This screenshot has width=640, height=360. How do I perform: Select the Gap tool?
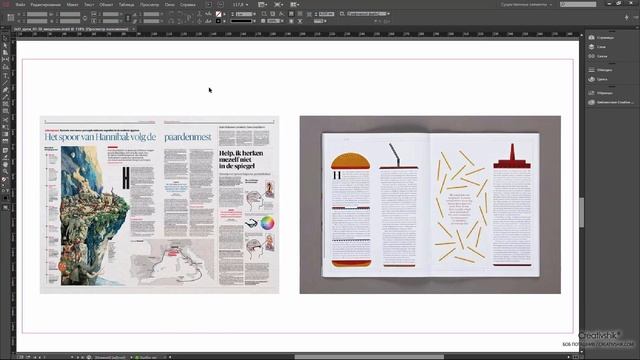(x=5, y=60)
